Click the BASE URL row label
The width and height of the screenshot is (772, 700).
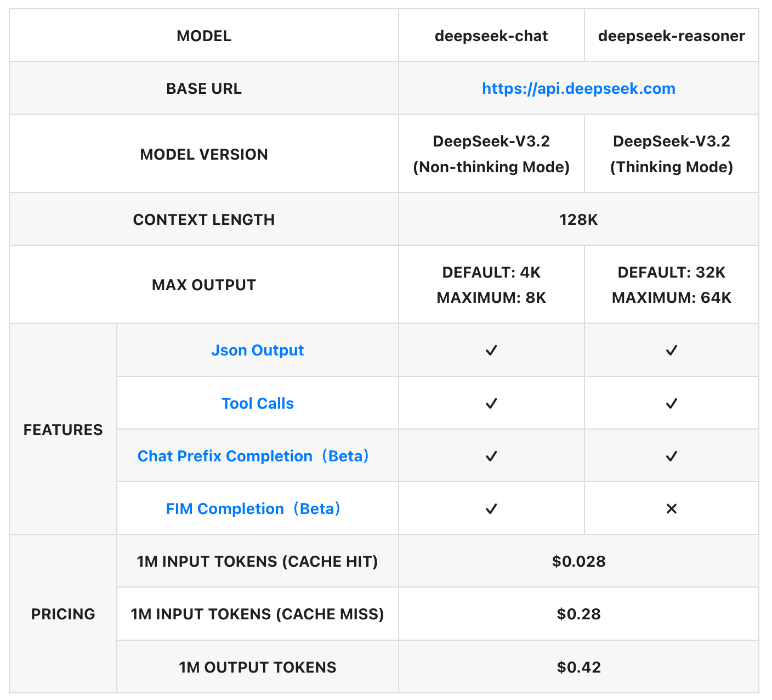[x=204, y=88]
